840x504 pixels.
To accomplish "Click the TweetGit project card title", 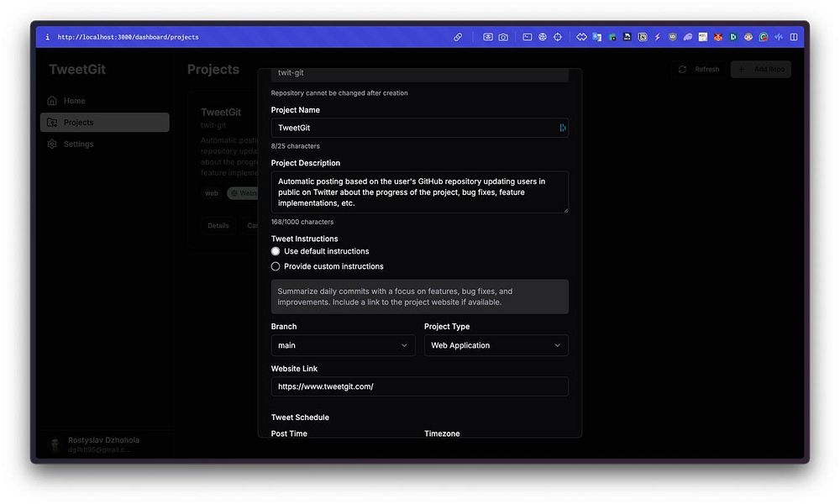I will click(x=221, y=112).
